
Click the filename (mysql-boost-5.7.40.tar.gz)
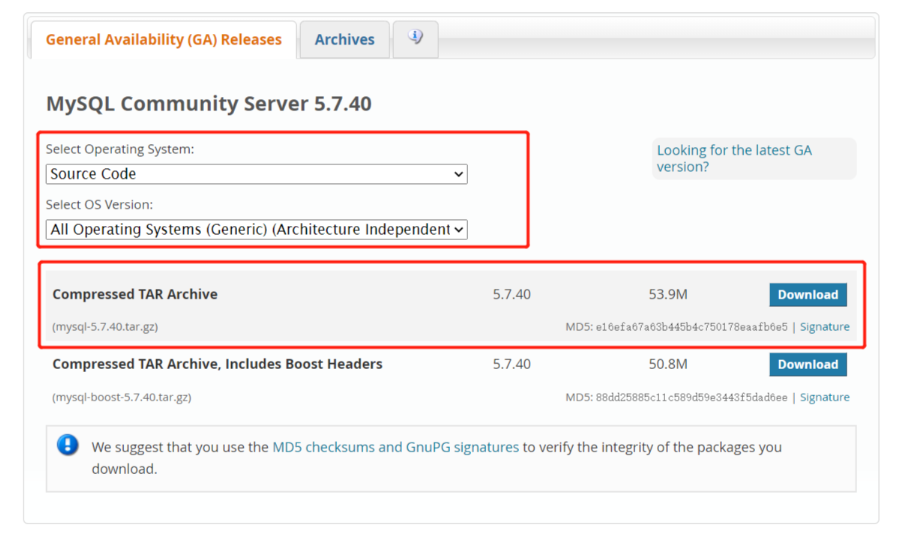tap(121, 397)
